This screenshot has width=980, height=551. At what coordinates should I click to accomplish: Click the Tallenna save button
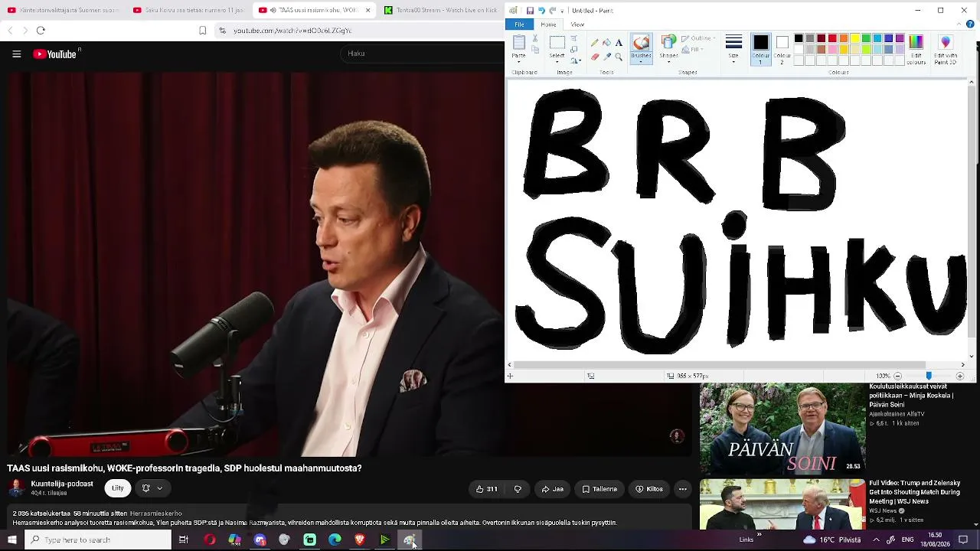[599, 489]
